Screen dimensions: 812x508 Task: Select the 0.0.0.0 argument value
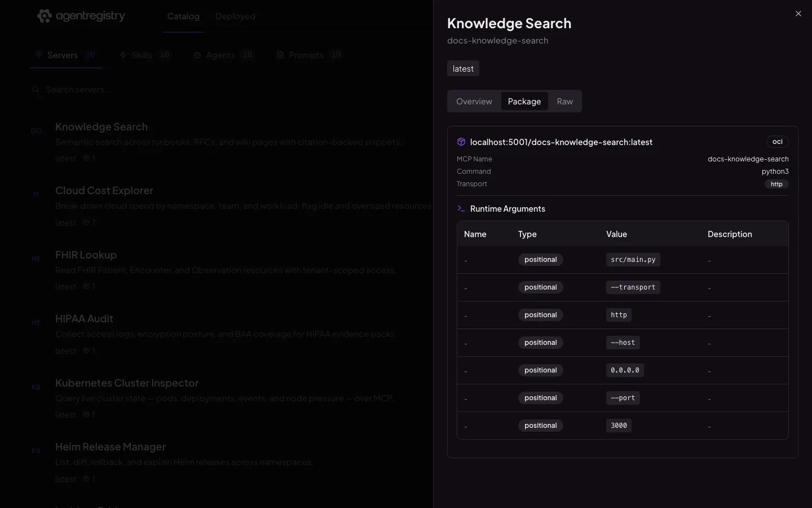[x=625, y=370]
